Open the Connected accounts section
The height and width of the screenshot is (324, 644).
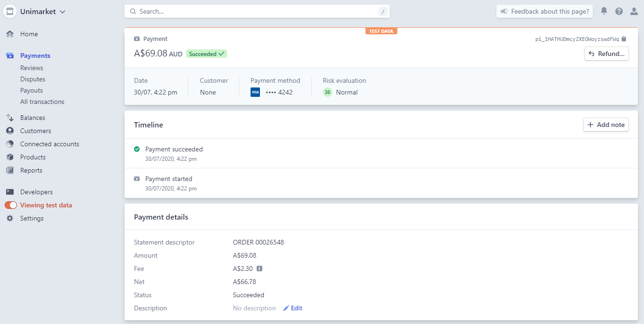(x=49, y=144)
